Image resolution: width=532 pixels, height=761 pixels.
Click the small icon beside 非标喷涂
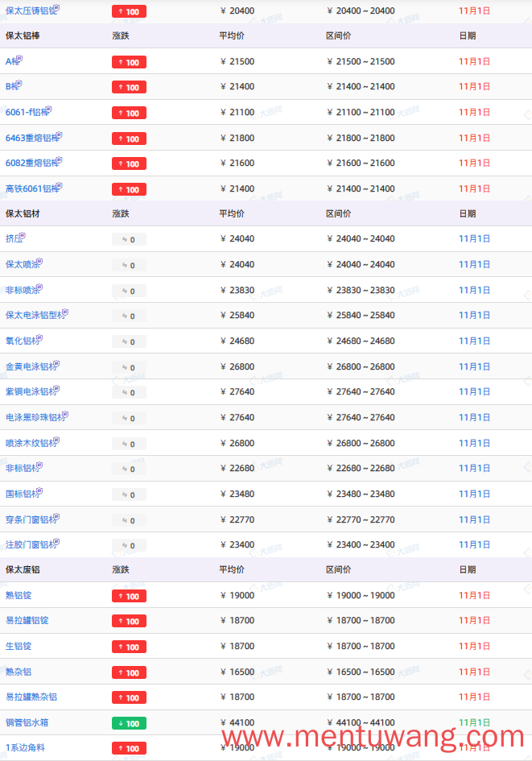[39, 287]
